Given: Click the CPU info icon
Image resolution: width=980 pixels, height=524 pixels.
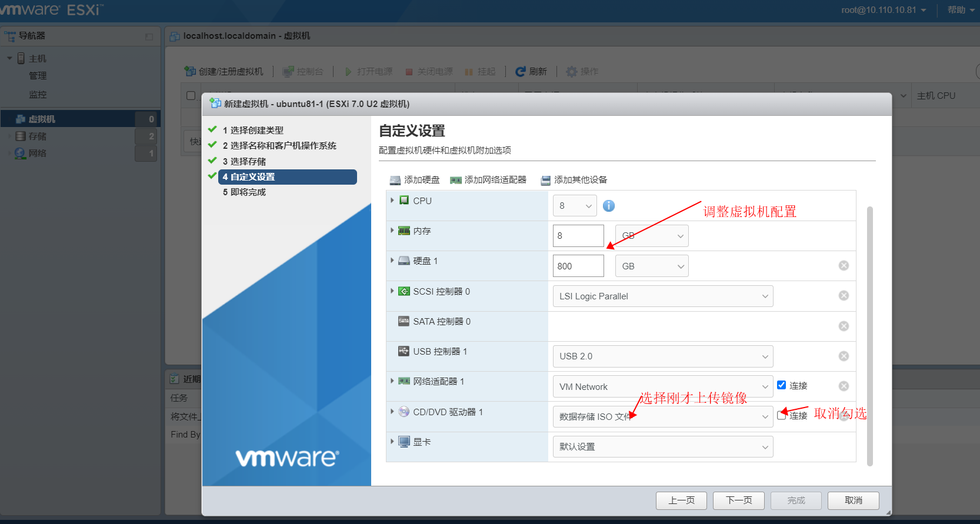Looking at the screenshot, I should pos(609,206).
